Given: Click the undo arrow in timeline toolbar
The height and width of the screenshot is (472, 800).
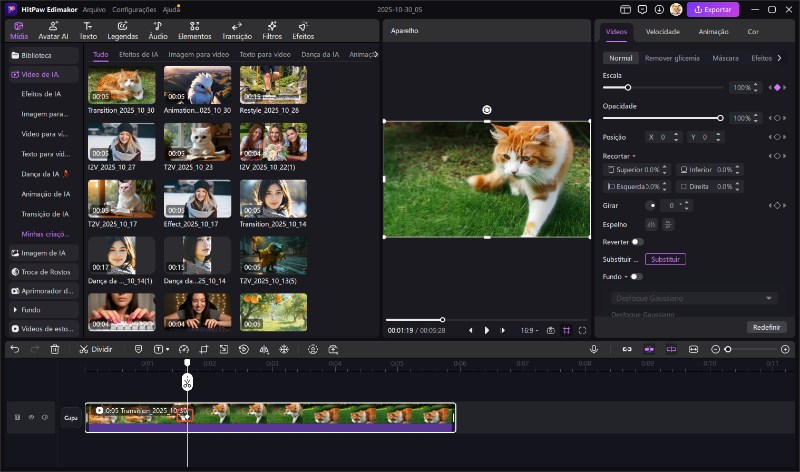Looking at the screenshot, I should click(15, 349).
